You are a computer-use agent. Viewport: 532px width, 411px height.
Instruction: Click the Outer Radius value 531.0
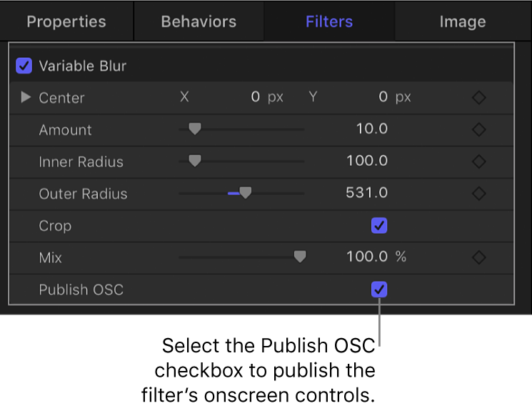(x=367, y=194)
